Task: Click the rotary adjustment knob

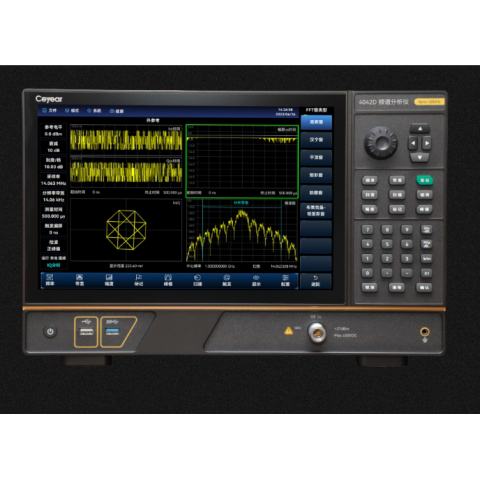Action: 381,143
